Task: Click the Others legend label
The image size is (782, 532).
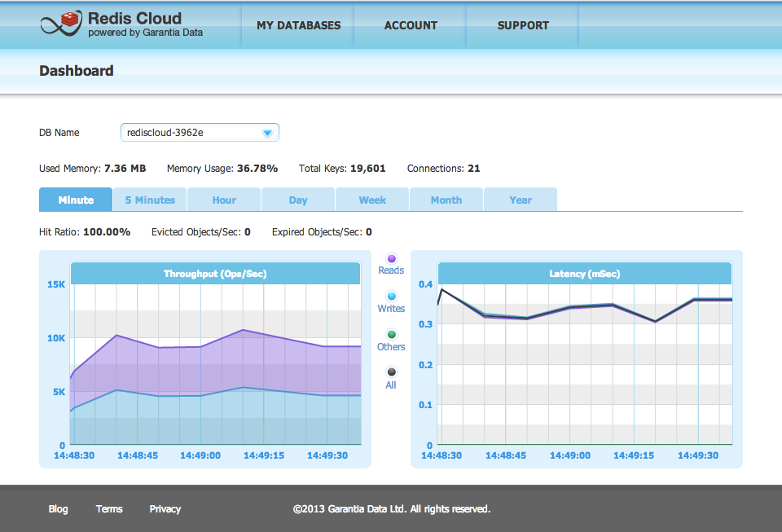Action: (391, 347)
